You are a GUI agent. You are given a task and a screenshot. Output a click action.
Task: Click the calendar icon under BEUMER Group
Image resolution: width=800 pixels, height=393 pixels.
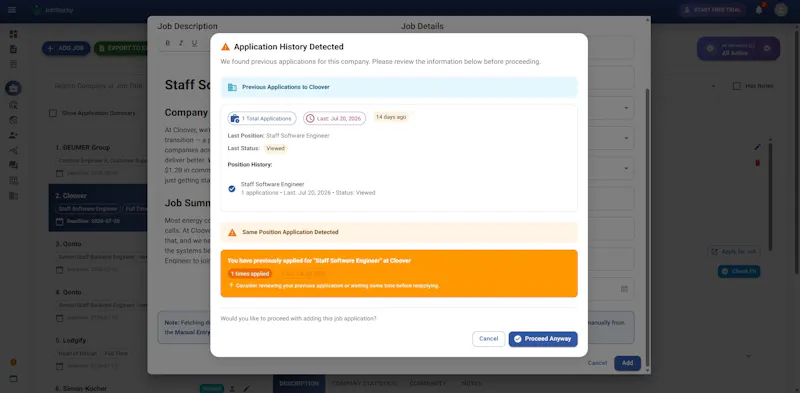click(60, 174)
